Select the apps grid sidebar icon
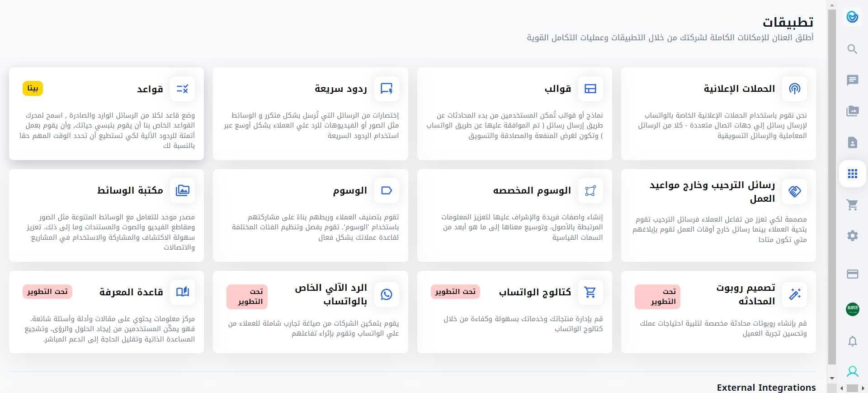 click(x=852, y=174)
